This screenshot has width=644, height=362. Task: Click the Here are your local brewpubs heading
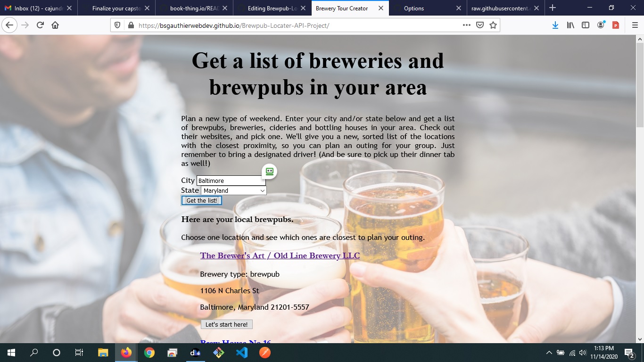coord(237,219)
